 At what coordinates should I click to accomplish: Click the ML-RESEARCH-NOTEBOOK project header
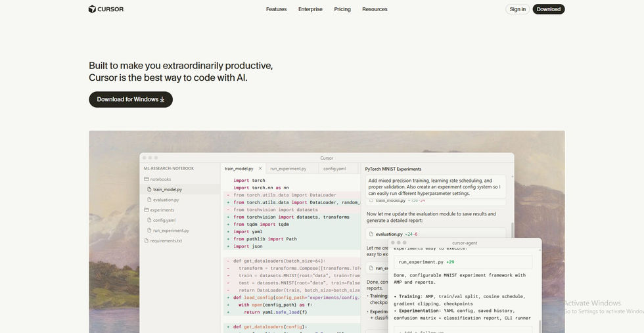169,168
